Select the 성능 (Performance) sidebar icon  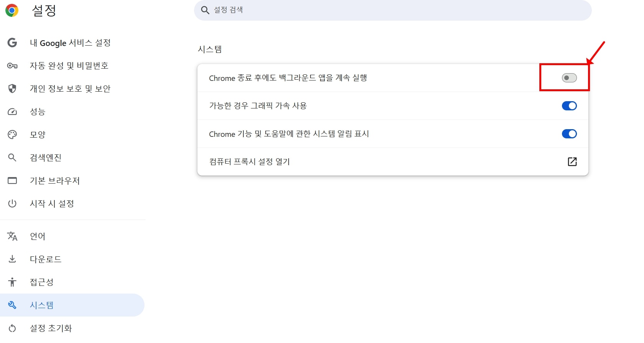12,112
